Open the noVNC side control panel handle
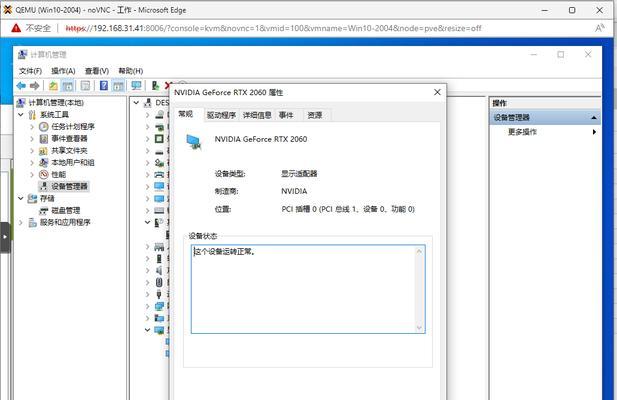 (x=5, y=237)
